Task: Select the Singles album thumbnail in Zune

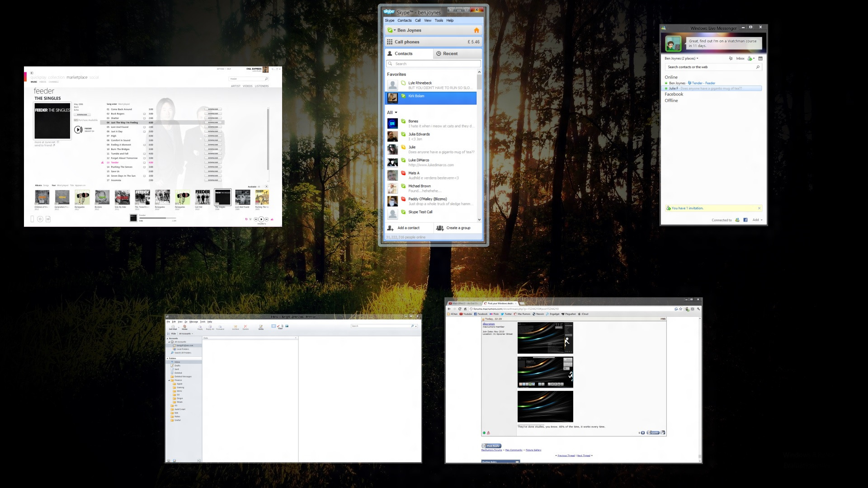Action: (222, 197)
